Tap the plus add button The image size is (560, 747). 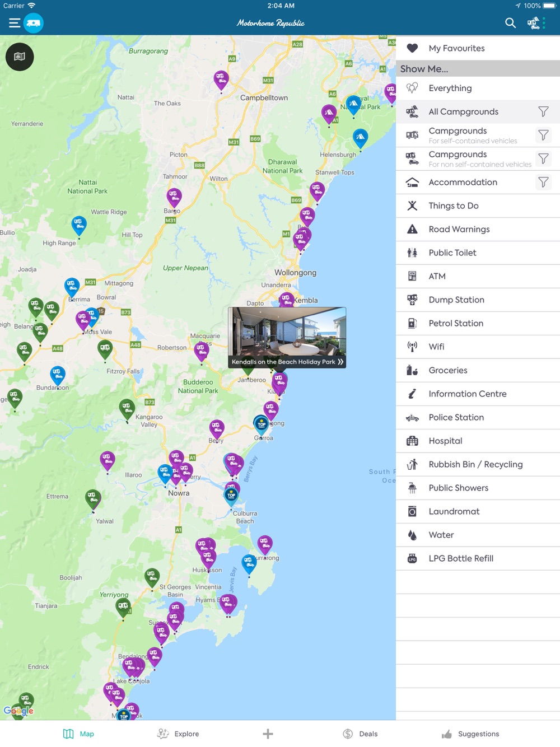[x=268, y=734]
